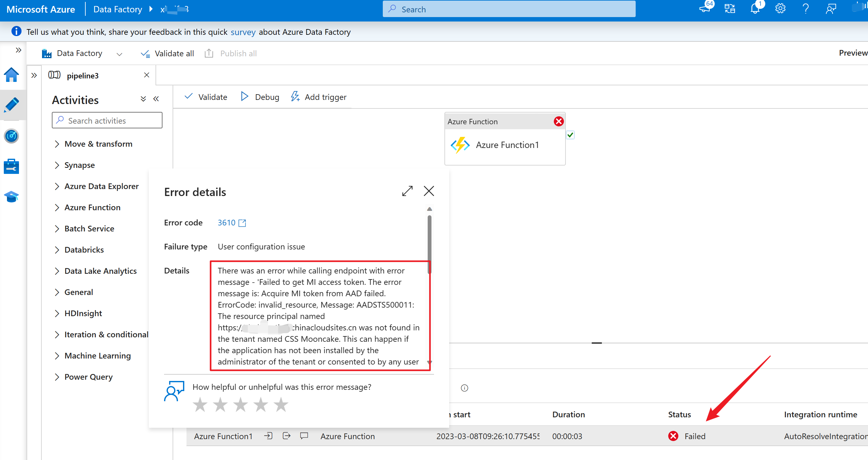Open the survey link in banner
Screen dimensions: 868x460
(243, 32)
